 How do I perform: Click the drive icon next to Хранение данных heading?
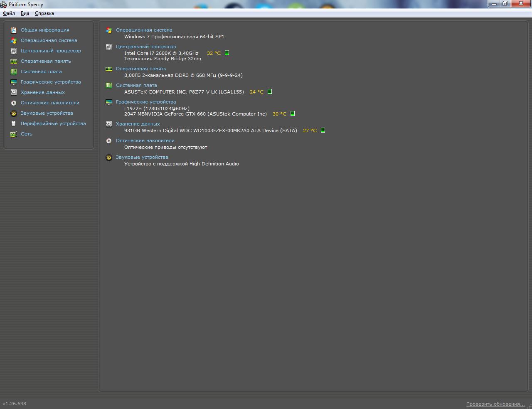[x=109, y=124]
